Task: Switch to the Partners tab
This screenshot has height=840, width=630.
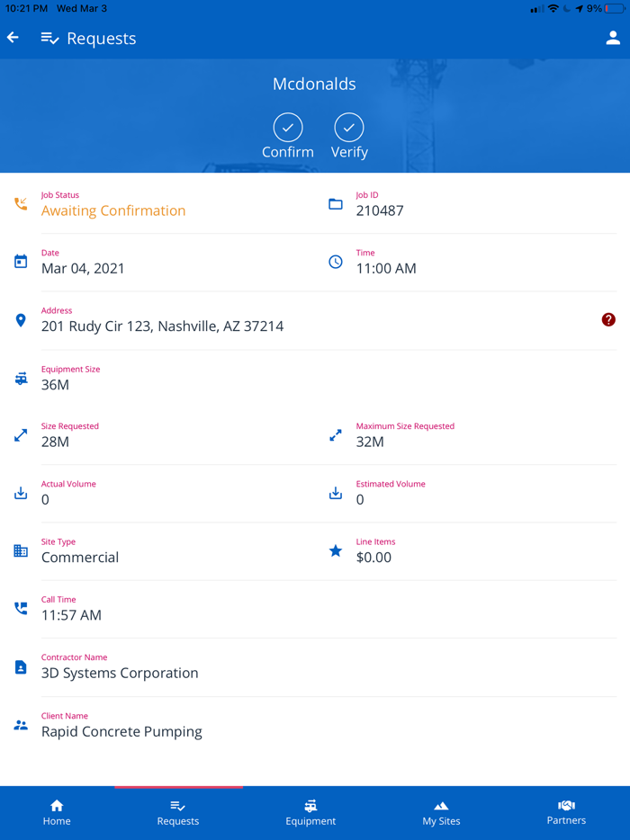Action: click(566, 813)
